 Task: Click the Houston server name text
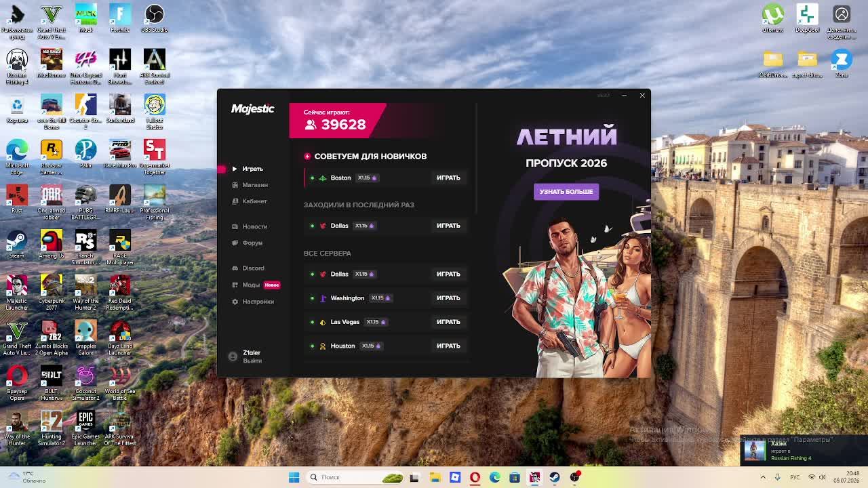pyautogui.click(x=342, y=346)
